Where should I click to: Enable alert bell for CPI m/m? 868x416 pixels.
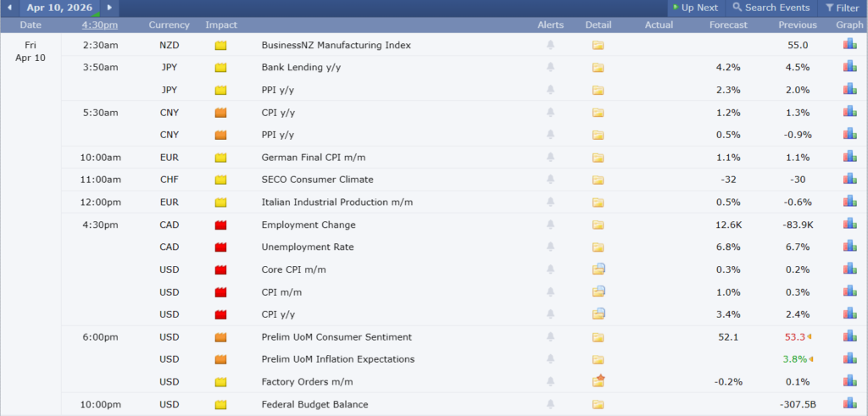(550, 292)
